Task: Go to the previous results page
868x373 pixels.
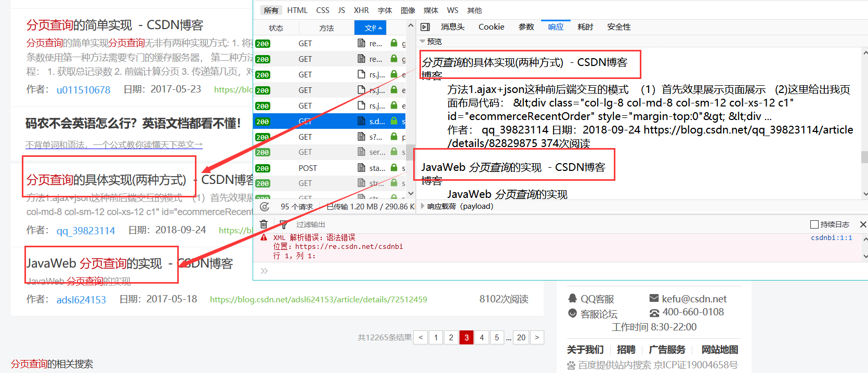Action: 421,338
